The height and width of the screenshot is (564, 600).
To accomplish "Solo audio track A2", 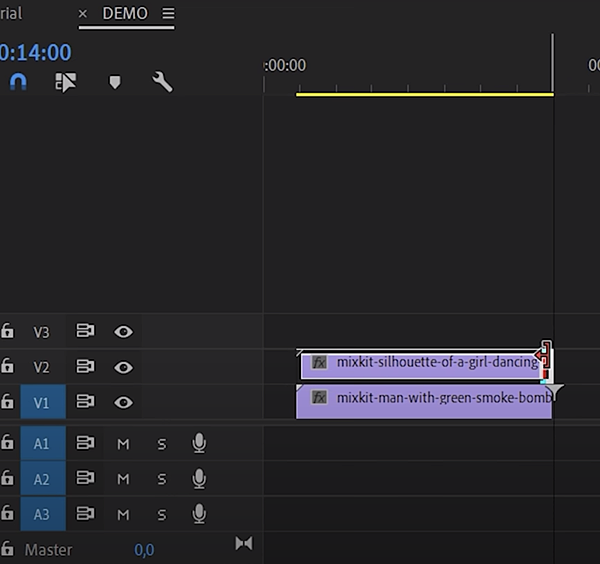I will pos(161,479).
